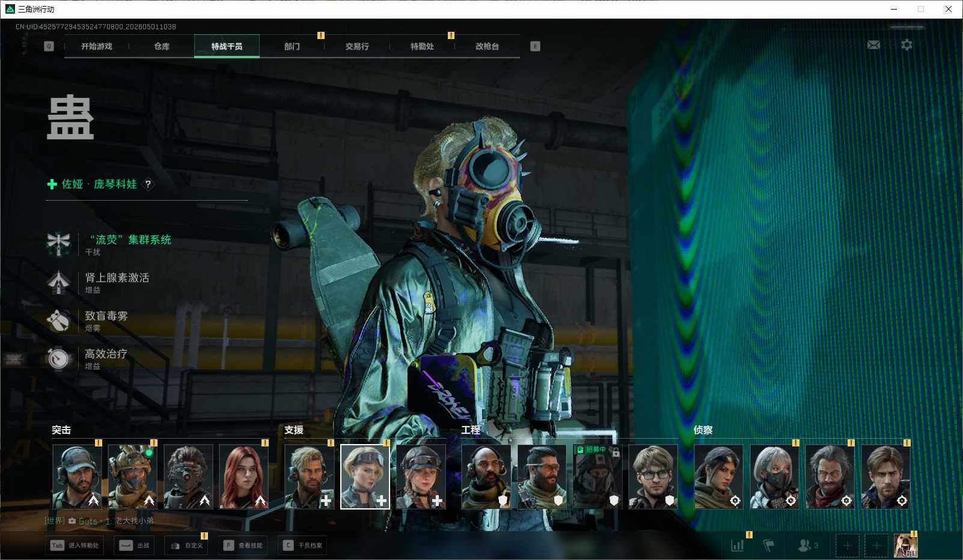
Task: Choose the locked 招募中 engineer operator
Action: pos(598,476)
